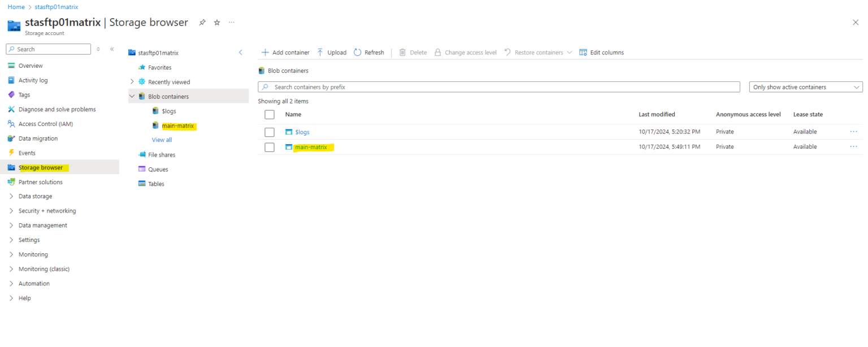Check the main-matrix container checkbox

click(269, 146)
